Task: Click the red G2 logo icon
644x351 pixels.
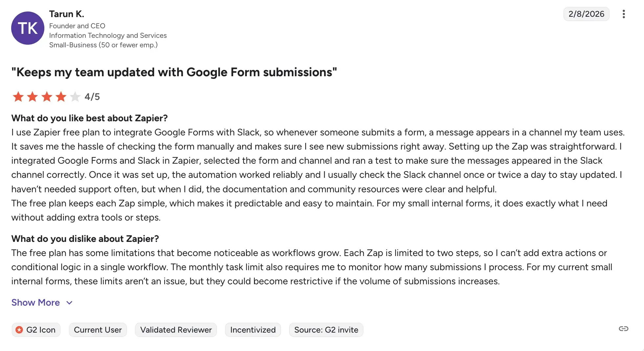Action: point(19,330)
